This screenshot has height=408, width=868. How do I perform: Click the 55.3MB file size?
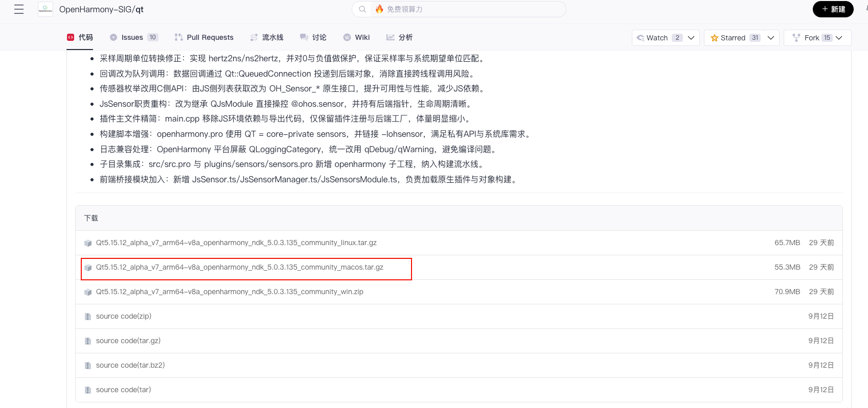pos(787,268)
